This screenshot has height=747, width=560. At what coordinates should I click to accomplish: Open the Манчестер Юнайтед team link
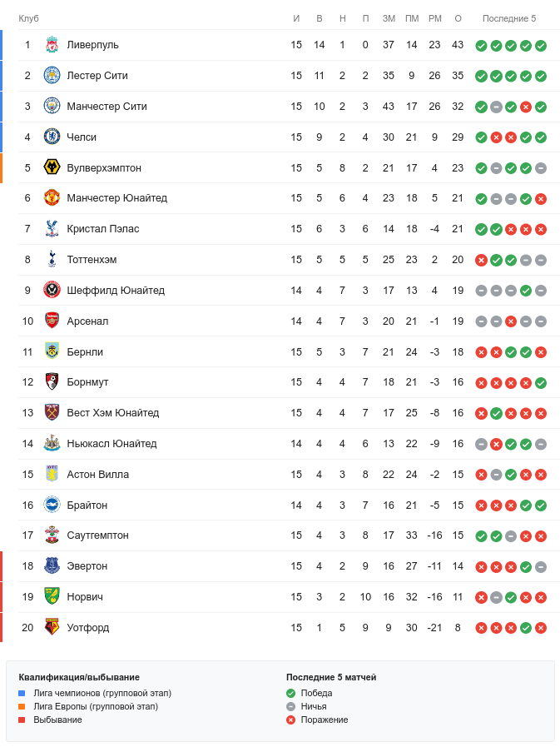pyautogui.click(x=116, y=198)
